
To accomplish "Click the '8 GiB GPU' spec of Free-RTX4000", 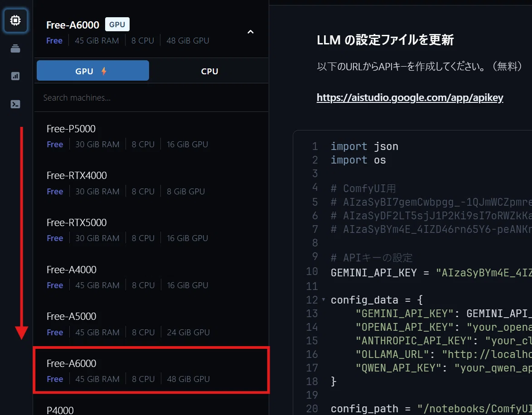I will (x=186, y=191).
